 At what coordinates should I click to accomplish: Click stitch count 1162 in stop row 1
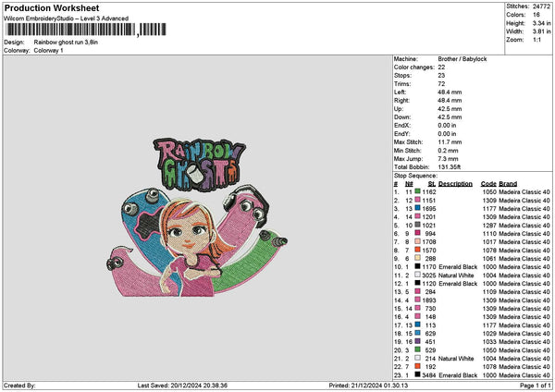[x=429, y=191]
